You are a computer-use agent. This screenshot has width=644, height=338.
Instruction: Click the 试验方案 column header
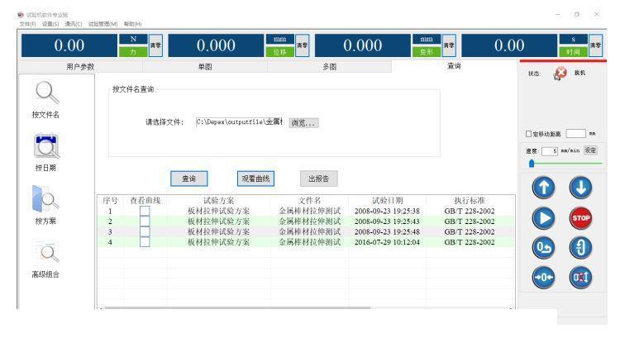pos(218,201)
